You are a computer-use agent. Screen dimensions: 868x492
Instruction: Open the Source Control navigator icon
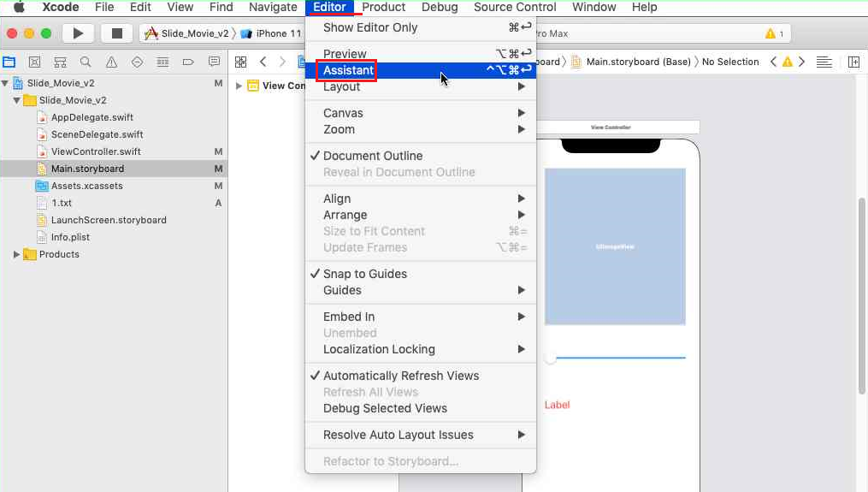35,62
